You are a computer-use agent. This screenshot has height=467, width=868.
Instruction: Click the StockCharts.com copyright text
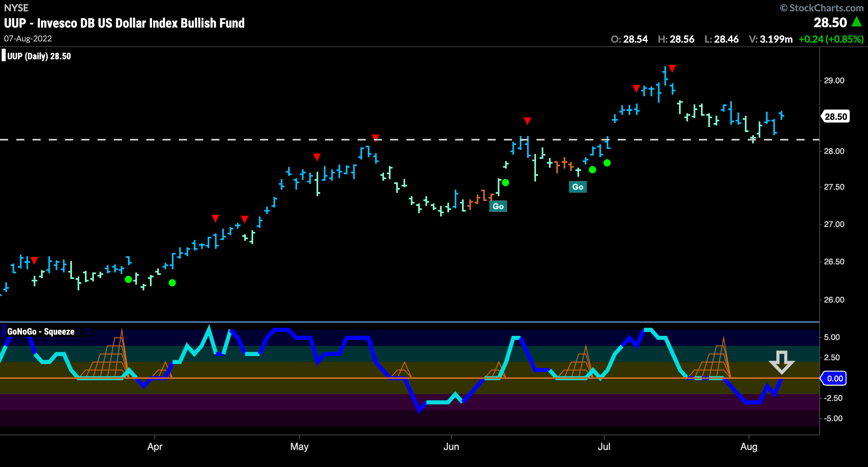click(822, 8)
